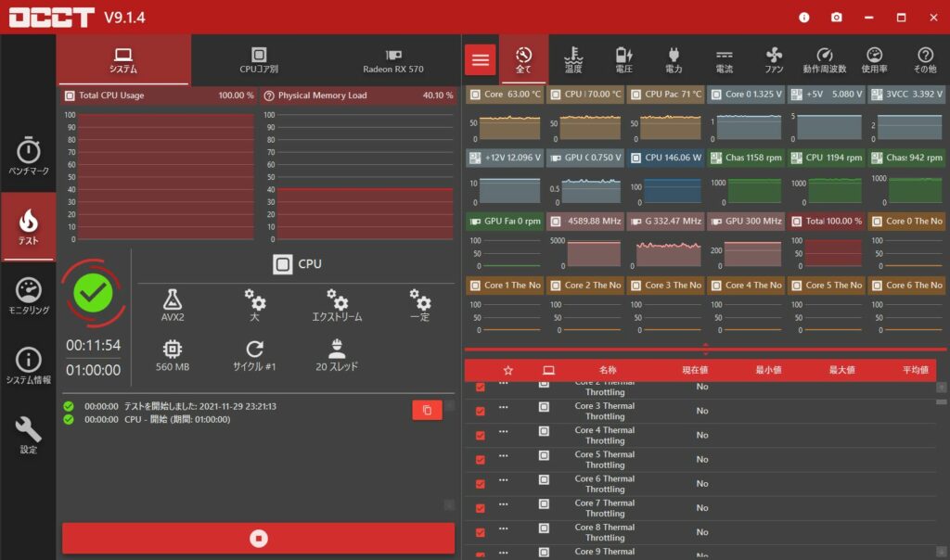Select the ファン fan filter
Screen dimensions: 950x560
(774, 59)
